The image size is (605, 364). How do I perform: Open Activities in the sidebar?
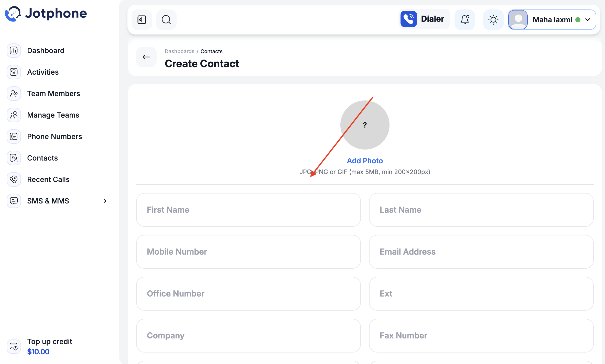pos(43,72)
